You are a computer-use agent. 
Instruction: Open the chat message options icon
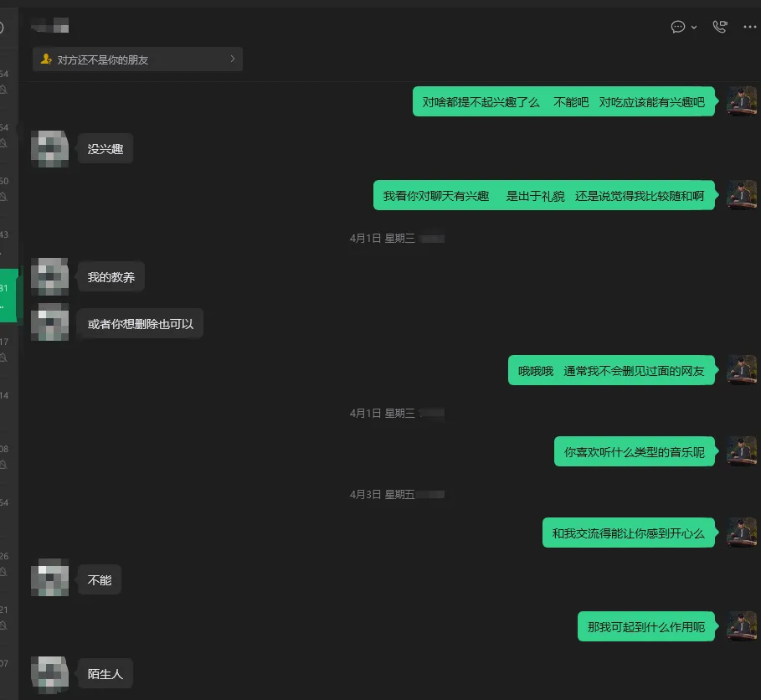677,27
